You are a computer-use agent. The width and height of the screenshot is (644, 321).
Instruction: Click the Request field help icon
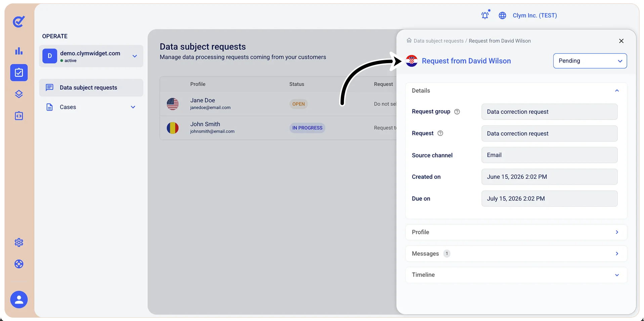click(440, 133)
